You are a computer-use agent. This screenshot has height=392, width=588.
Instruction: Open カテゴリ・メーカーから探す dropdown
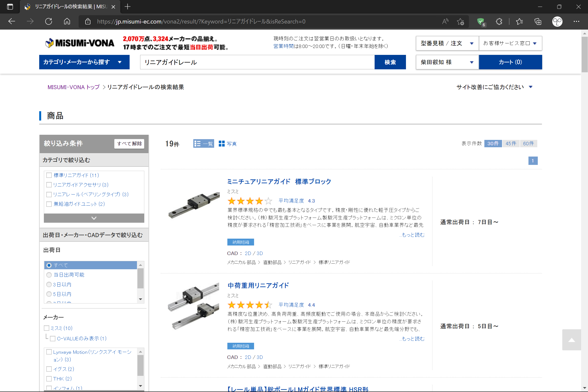click(84, 62)
